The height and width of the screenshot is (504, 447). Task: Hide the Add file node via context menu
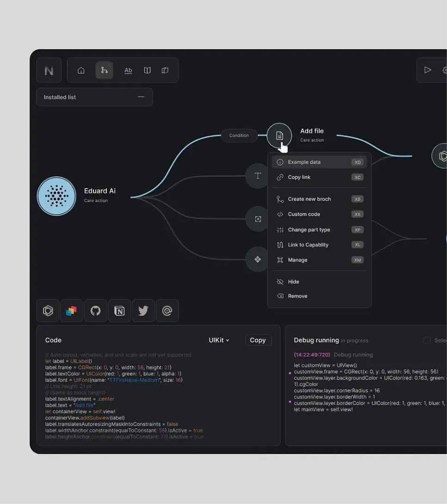292,281
